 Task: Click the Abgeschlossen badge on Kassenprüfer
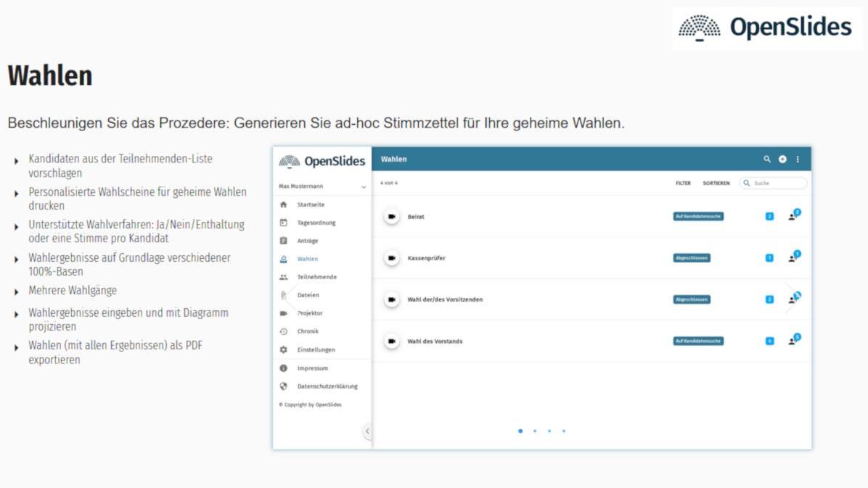pyautogui.click(x=692, y=258)
